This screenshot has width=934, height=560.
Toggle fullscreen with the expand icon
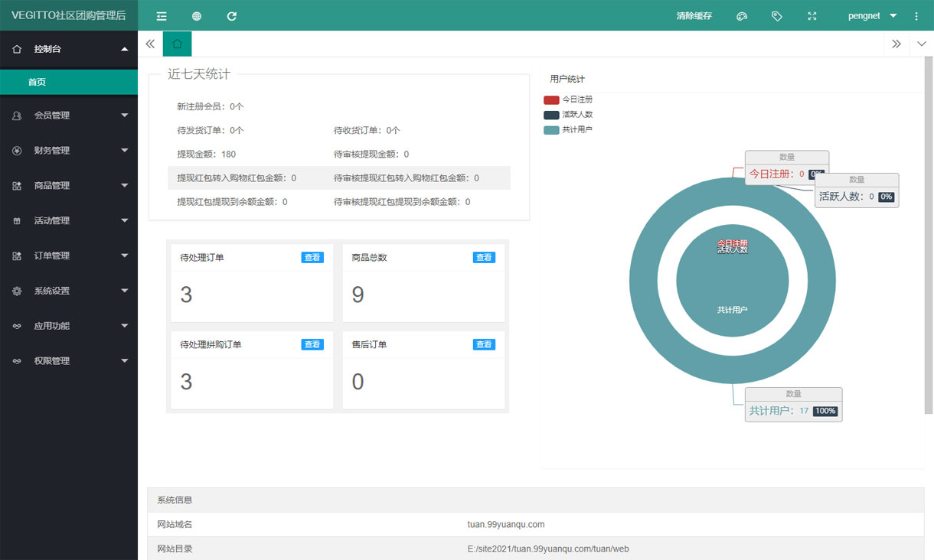tap(812, 16)
